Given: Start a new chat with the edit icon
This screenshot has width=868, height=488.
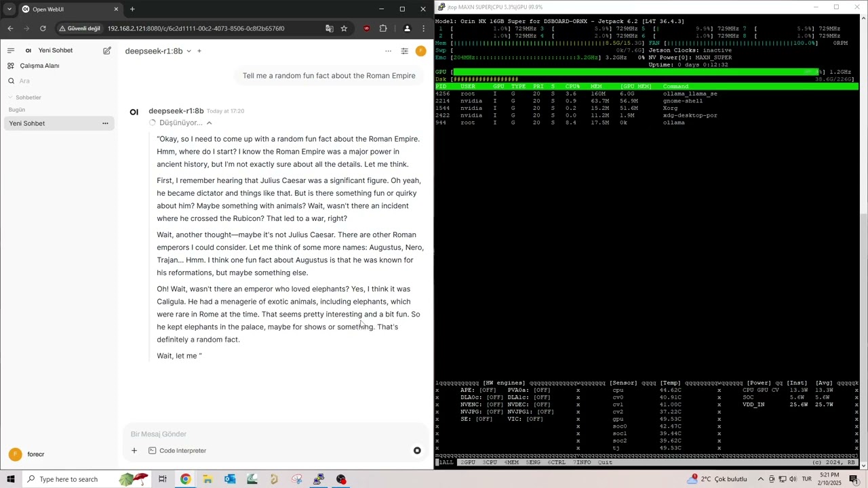Looking at the screenshot, I should (107, 50).
